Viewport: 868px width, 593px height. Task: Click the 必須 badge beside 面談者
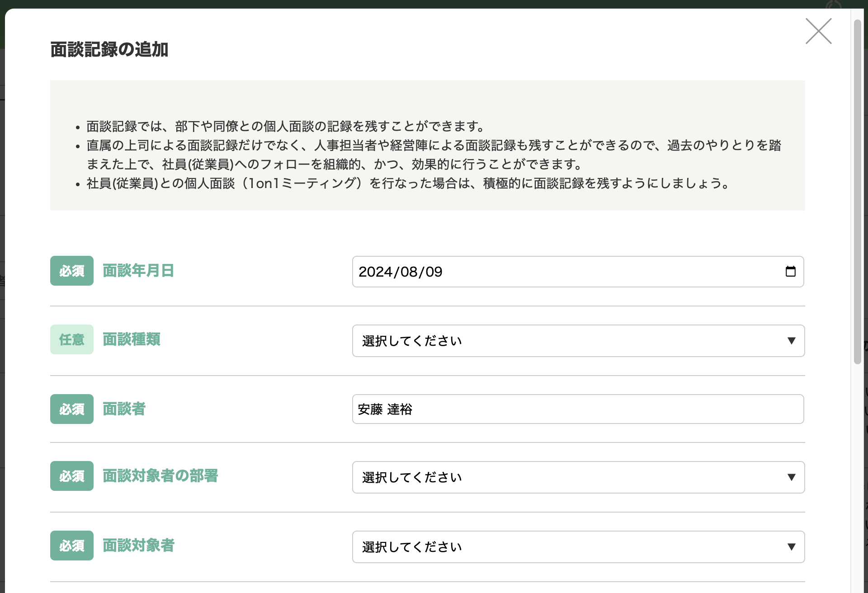pos(71,409)
